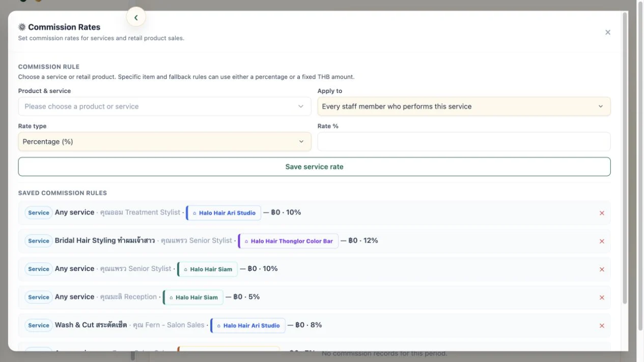
Task: Click the dialog vertical scrollbar
Action: [625, 158]
